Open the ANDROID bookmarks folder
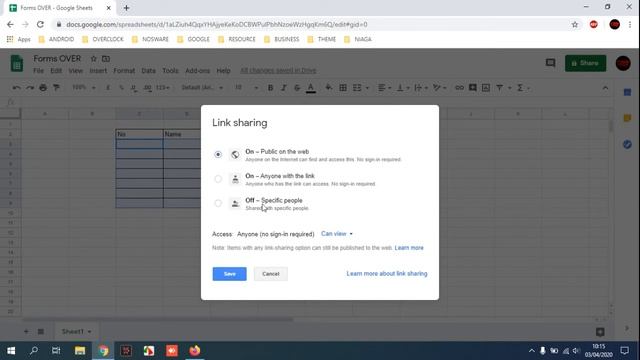This screenshot has height=360, width=640. coord(56,39)
